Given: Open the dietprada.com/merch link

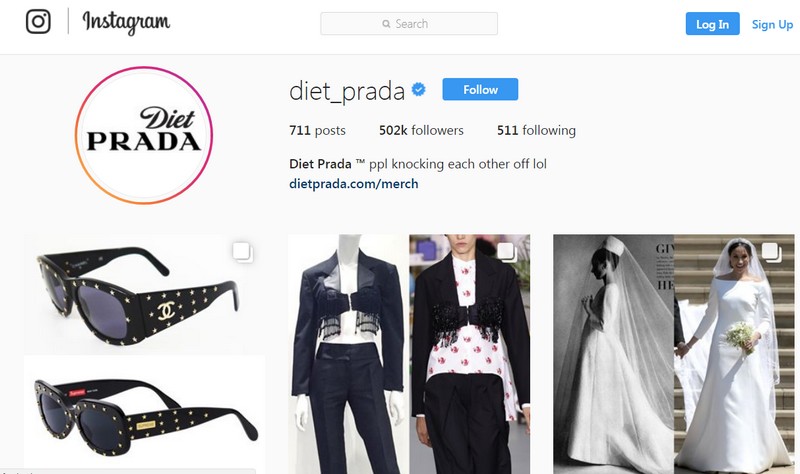Looking at the screenshot, I should (x=354, y=184).
